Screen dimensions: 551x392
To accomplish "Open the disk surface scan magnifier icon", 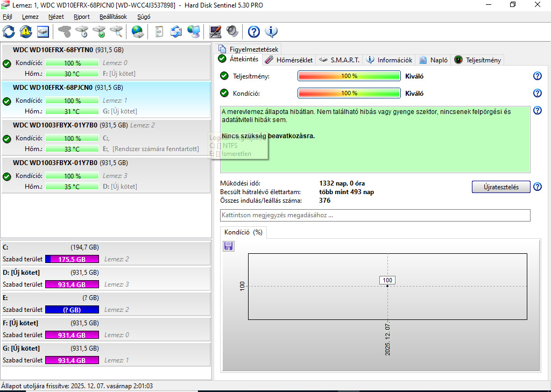I will pyautogui.click(x=116, y=32).
